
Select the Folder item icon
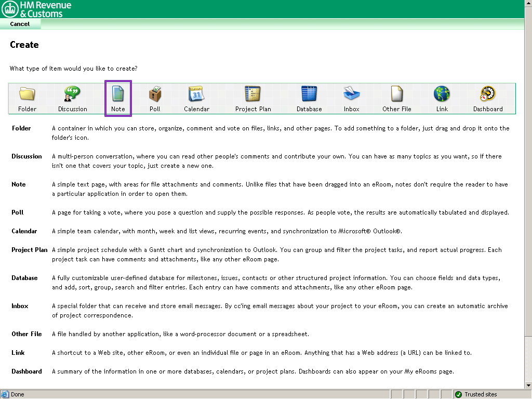click(27, 94)
